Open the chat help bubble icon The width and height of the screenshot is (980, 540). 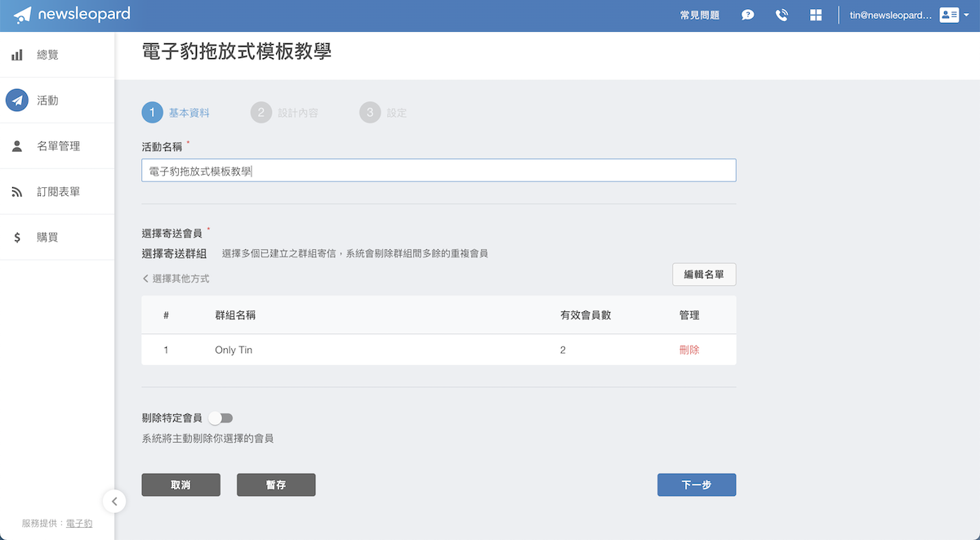click(x=747, y=16)
